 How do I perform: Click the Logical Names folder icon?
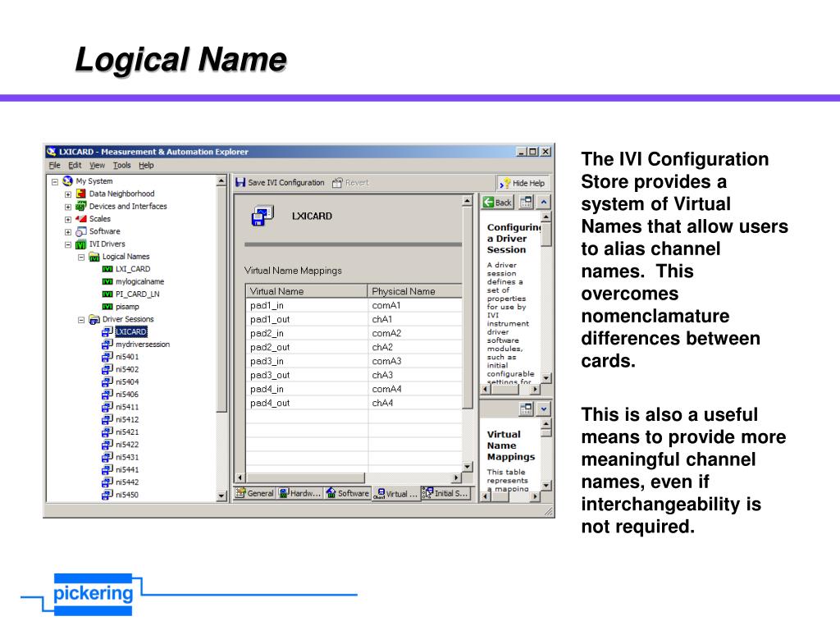click(94, 257)
